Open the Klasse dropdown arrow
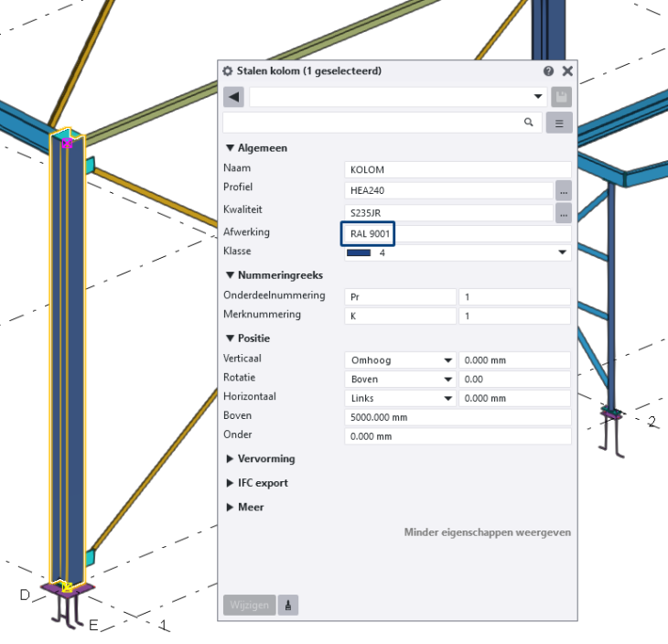This screenshot has width=668, height=644. (x=562, y=252)
